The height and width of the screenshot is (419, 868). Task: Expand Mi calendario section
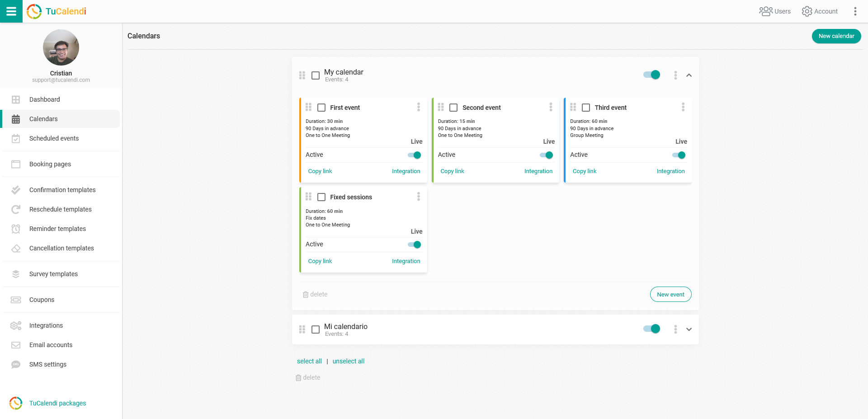click(x=689, y=330)
